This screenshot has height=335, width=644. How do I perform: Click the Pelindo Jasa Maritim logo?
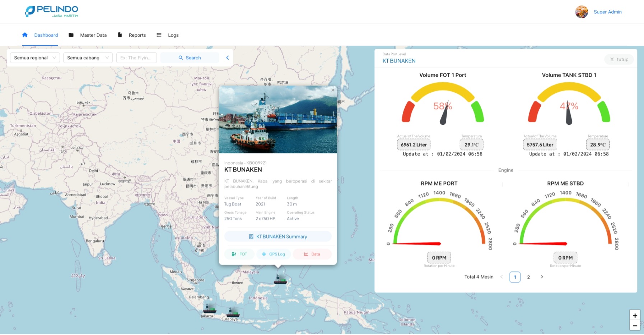[x=51, y=11]
